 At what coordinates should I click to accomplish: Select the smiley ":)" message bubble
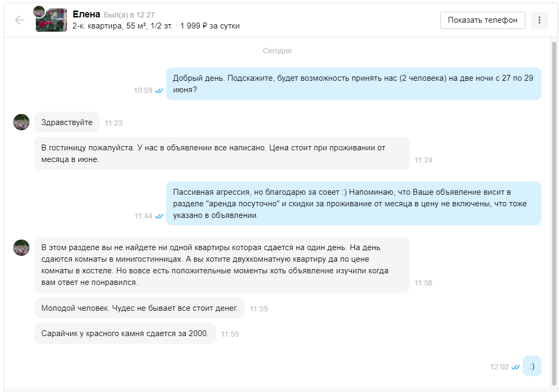click(532, 366)
